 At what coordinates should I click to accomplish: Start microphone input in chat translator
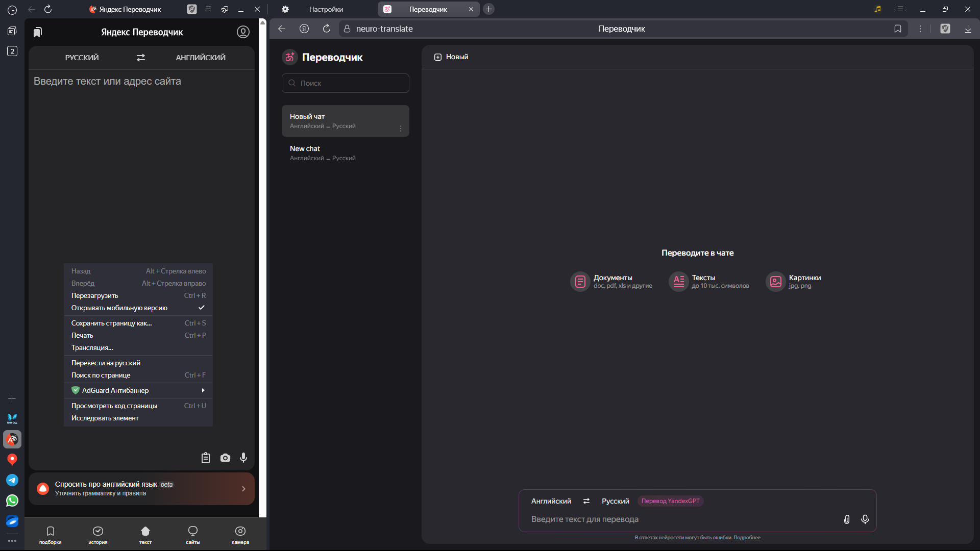point(865,519)
